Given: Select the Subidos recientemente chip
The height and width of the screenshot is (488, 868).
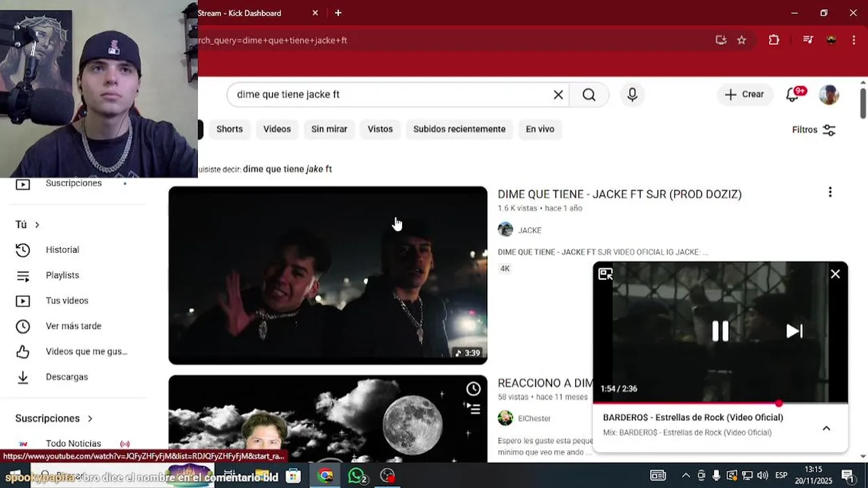Looking at the screenshot, I should 459,129.
